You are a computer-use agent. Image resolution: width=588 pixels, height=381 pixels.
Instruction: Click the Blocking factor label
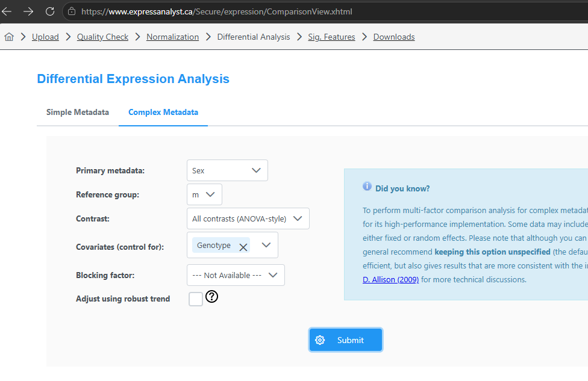[x=105, y=275]
